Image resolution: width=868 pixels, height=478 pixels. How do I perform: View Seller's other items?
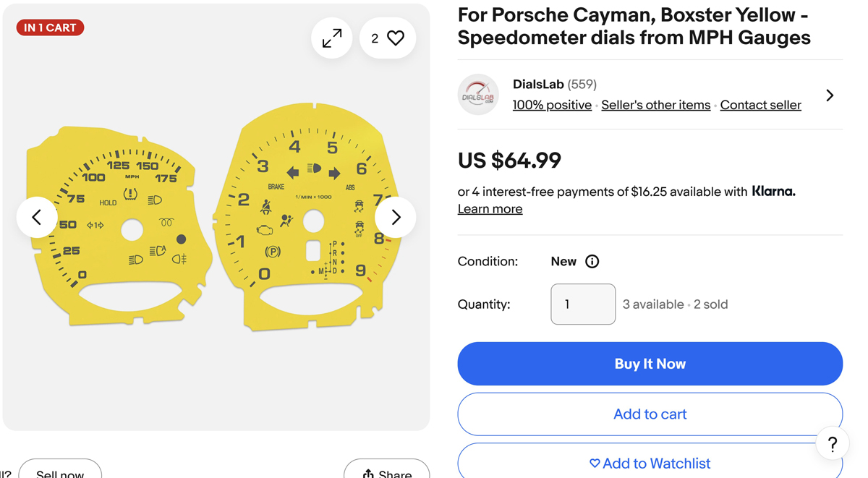655,106
